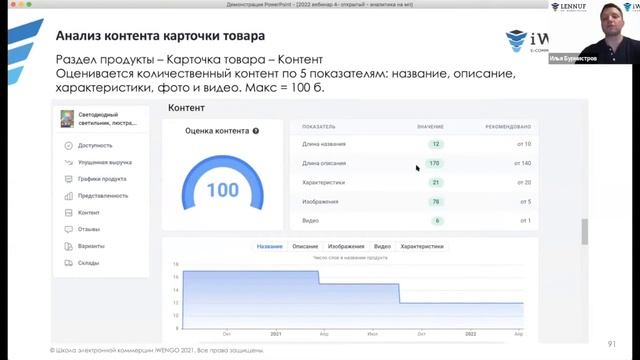The height and width of the screenshot is (360, 640).
Task: Switch to the Характеристики chart tab
Action: click(422, 247)
